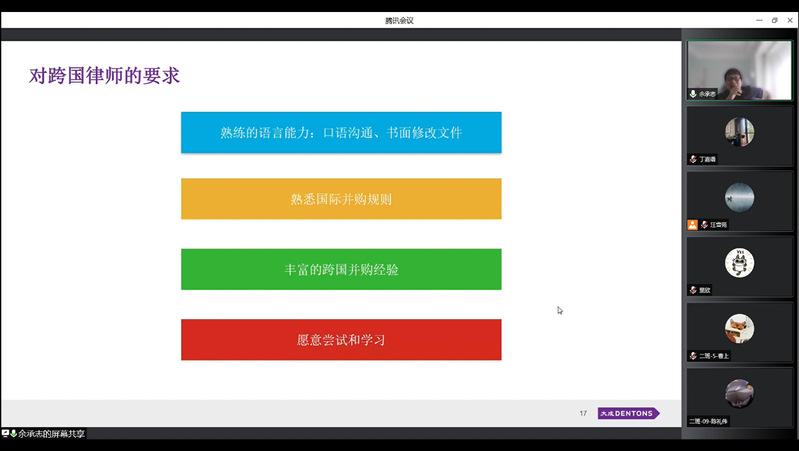Click the Dentons logo on the slide
The height and width of the screenshot is (451, 799).
coord(627,413)
